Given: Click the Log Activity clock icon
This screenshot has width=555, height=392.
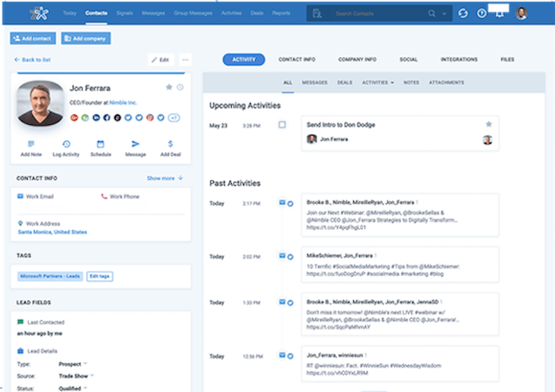Looking at the screenshot, I should pos(66,144).
